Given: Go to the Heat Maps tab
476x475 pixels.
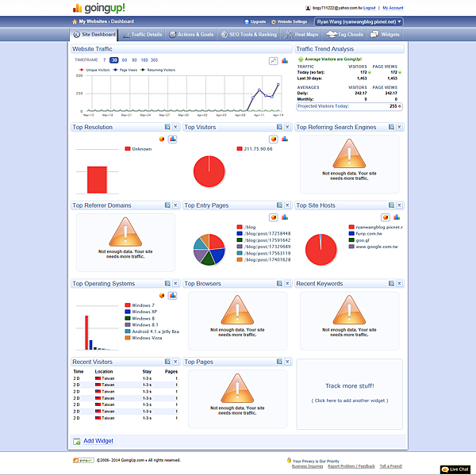Looking at the screenshot, I should pos(301,35).
